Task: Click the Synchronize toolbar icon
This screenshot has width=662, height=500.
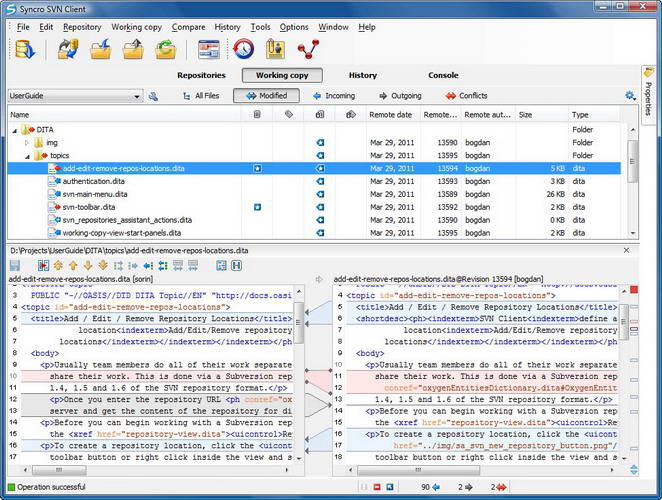Action: tap(68, 49)
